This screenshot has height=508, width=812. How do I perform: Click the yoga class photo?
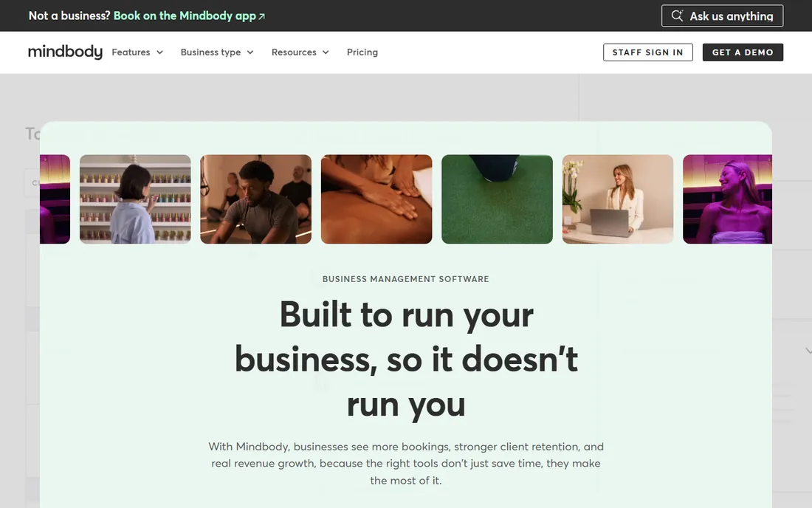coord(256,199)
